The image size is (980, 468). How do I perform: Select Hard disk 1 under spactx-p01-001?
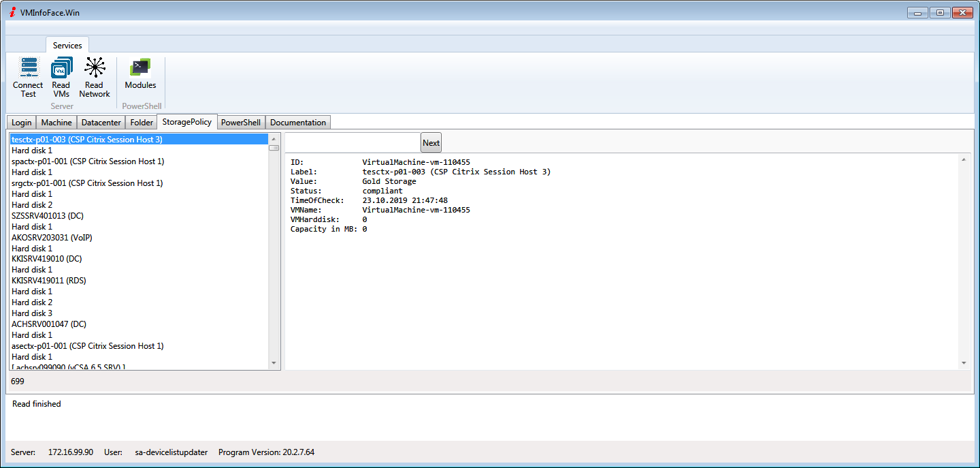(x=140, y=172)
